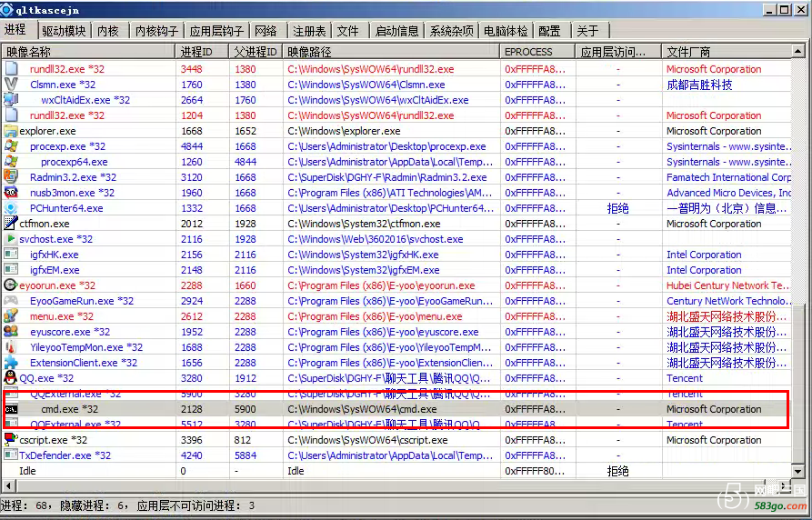Image resolution: width=812 pixels, height=520 pixels.
Task: Click vertical scrollbar down arrow
Action: coord(798,471)
